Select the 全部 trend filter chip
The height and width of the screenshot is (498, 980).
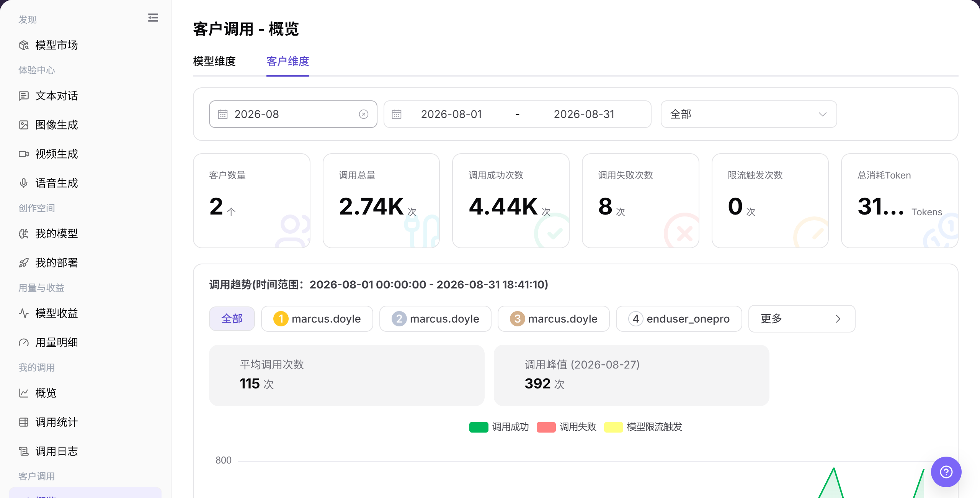pyautogui.click(x=232, y=319)
